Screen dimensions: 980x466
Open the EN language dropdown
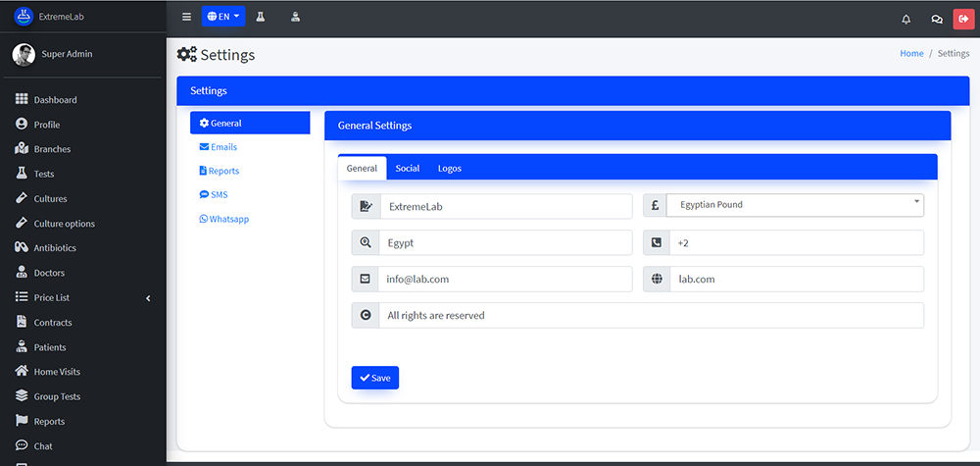[222, 17]
